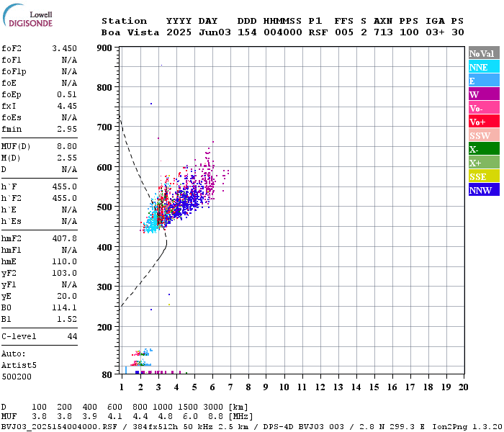The width and height of the screenshot is (504, 432).
Task: Click the MUF(D) value 8.80
Action: (67, 147)
